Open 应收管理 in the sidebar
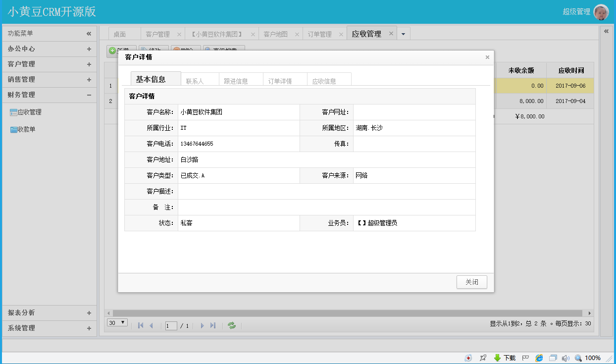The height and width of the screenshot is (364, 616). point(30,112)
